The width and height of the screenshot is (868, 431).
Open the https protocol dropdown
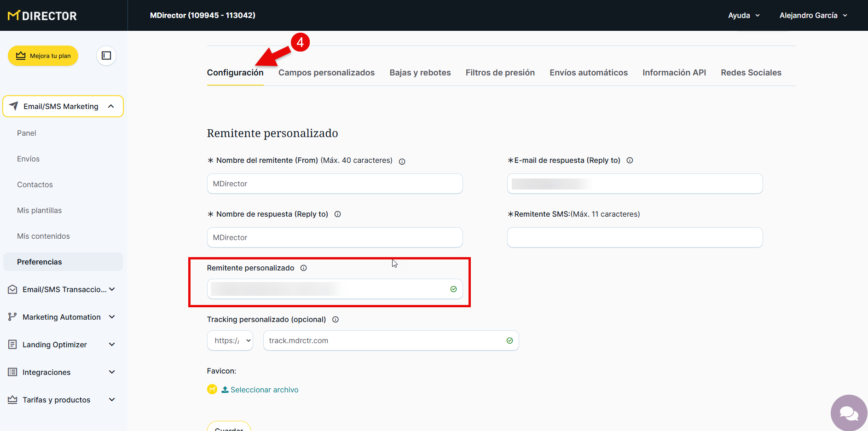[x=230, y=341]
